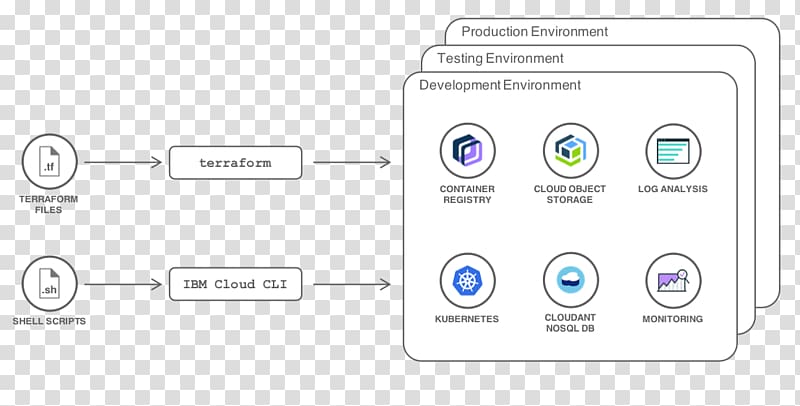Click the .sh shell script icon
The height and width of the screenshot is (406, 800).
(49, 284)
